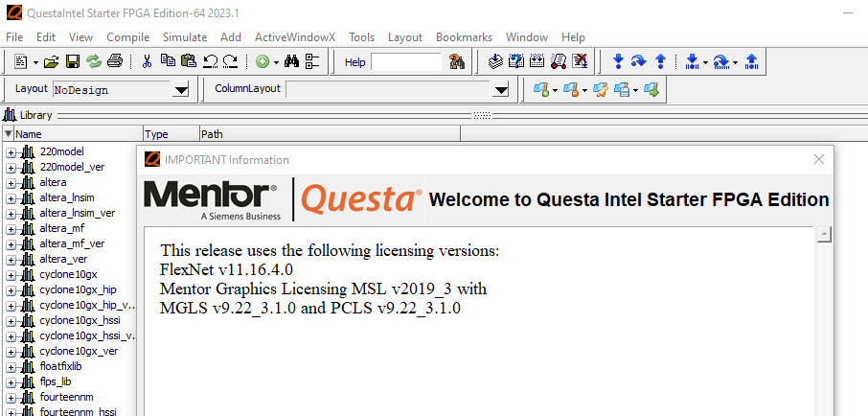Click the Step Into blue down-arrow icon
This screenshot has width=868, height=416.
[618, 61]
